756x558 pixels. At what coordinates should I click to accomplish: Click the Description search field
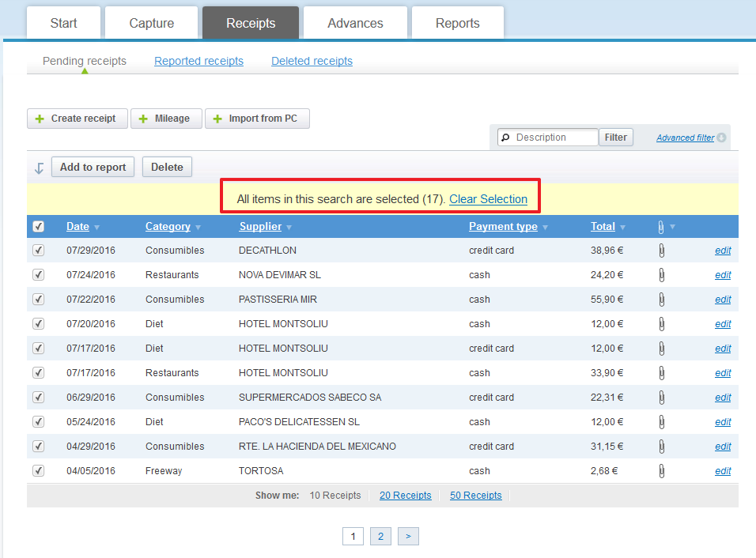[x=554, y=138]
